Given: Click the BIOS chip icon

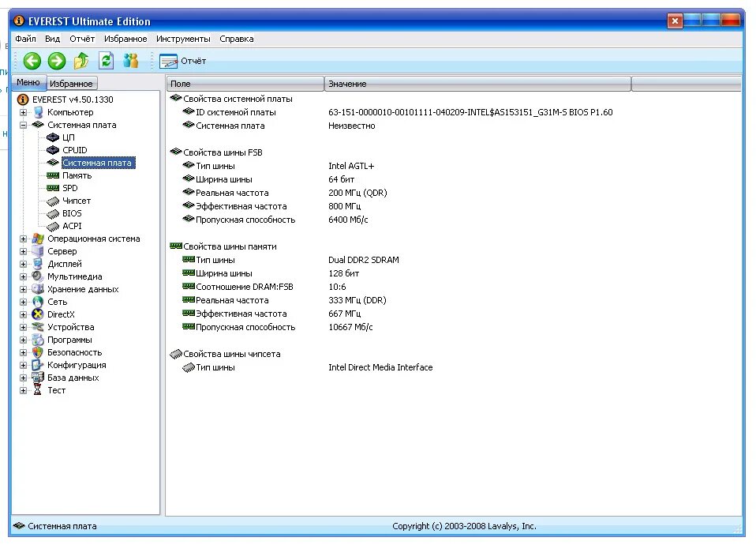Looking at the screenshot, I should (x=53, y=213).
